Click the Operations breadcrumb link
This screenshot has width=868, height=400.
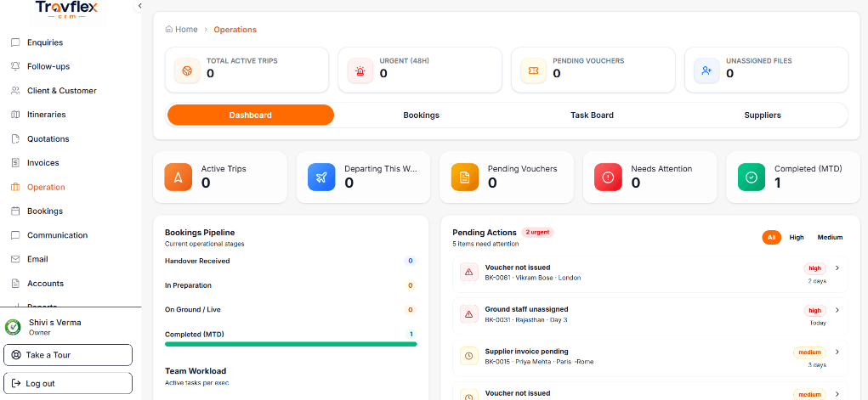tap(235, 30)
